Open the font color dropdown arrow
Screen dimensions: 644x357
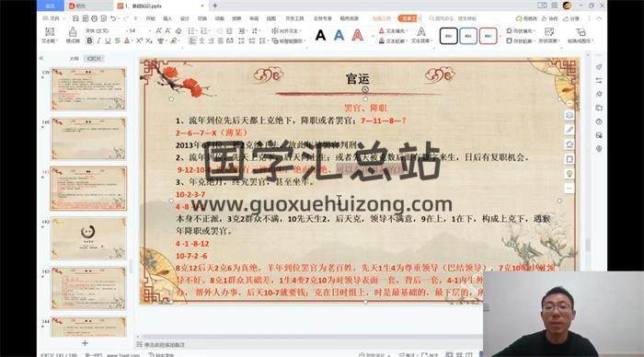click(132, 41)
